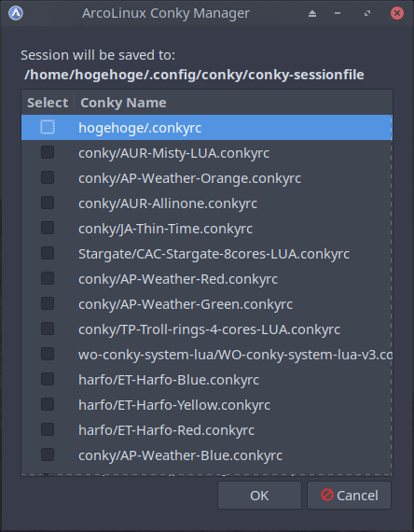Click the Cancel button
414x532 pixels.
(x=350, y=496)
